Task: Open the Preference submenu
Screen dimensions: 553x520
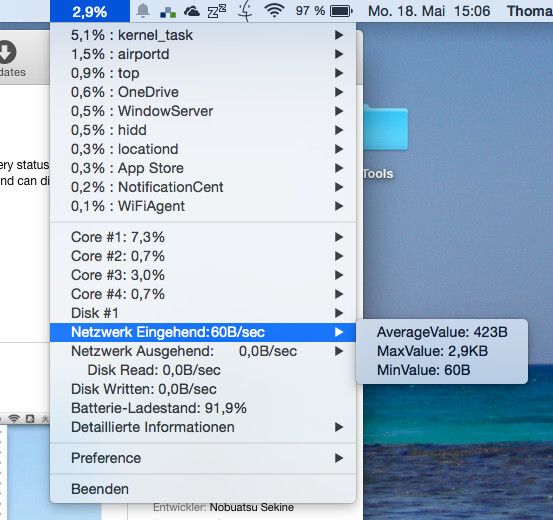Action: tap(203, 458)
